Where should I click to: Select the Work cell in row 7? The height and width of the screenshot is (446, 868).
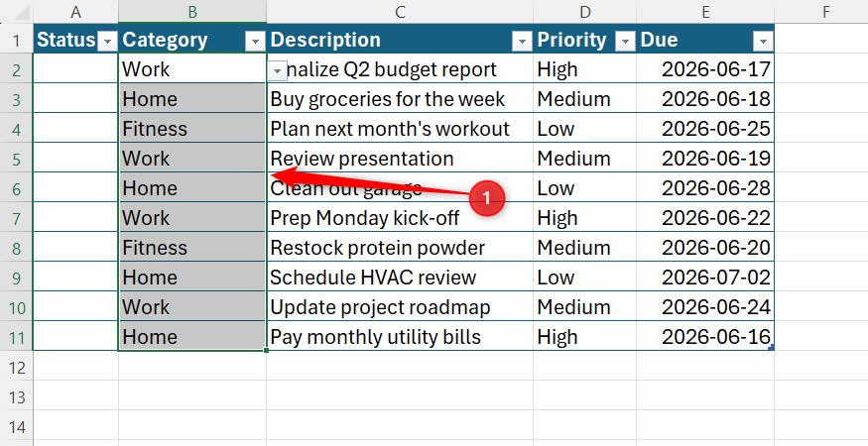click(x=192, y=217)
